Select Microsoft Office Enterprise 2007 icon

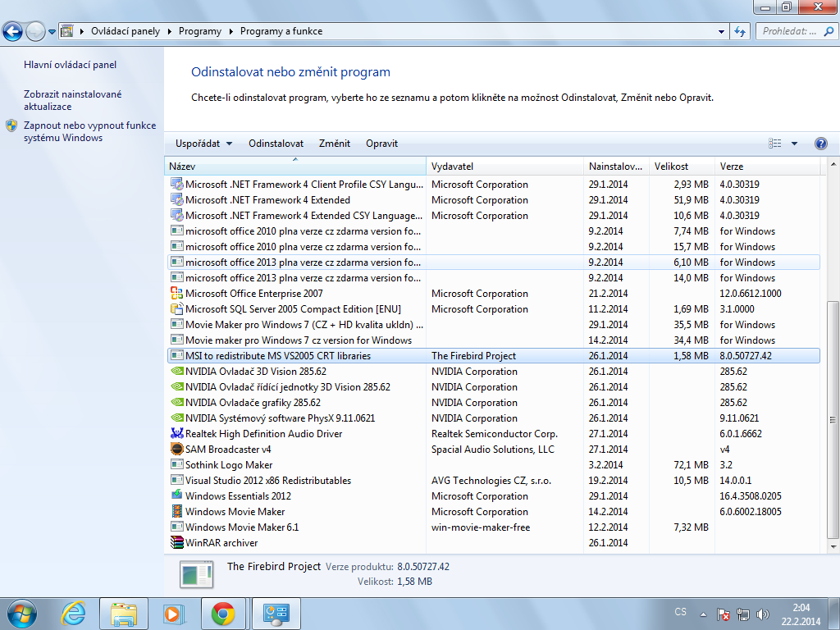click(x=177, y=293)
